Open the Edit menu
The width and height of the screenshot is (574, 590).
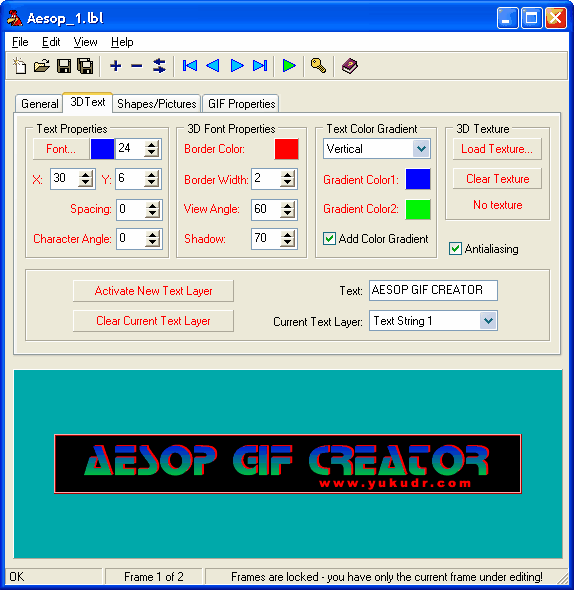pyautogui.click(x=51, y=42)
